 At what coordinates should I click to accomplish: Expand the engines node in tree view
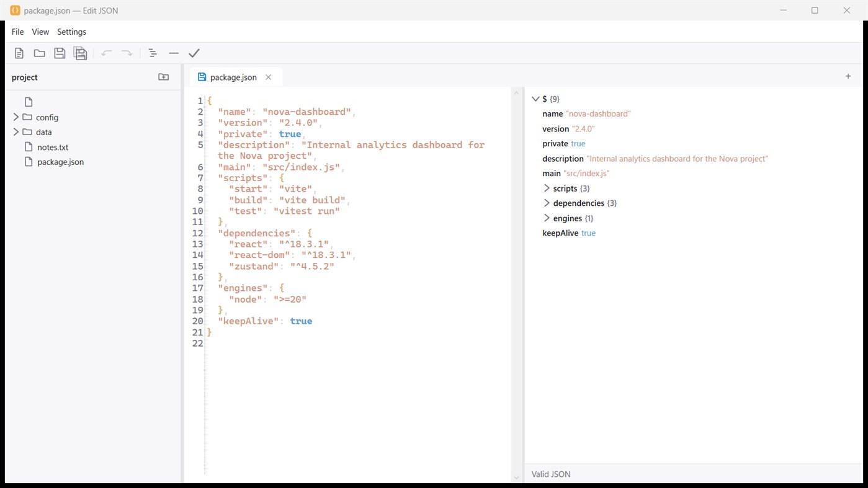point(547,218)
